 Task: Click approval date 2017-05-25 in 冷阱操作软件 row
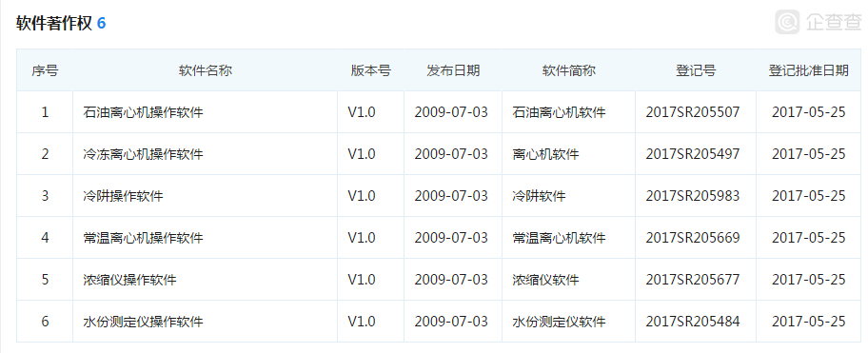tap(809, 196)
